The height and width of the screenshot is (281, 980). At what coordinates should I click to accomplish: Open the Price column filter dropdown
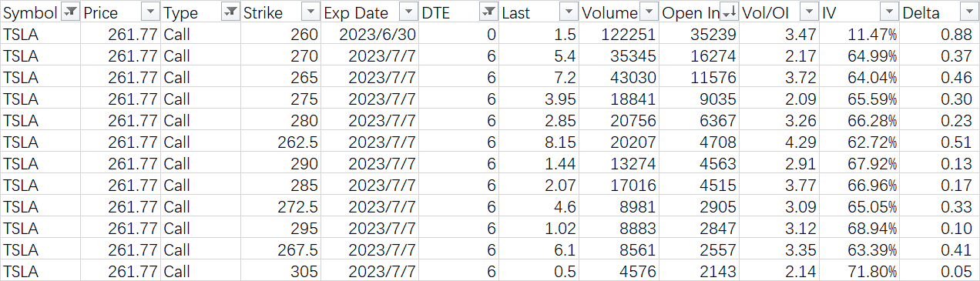click(150, 12)
